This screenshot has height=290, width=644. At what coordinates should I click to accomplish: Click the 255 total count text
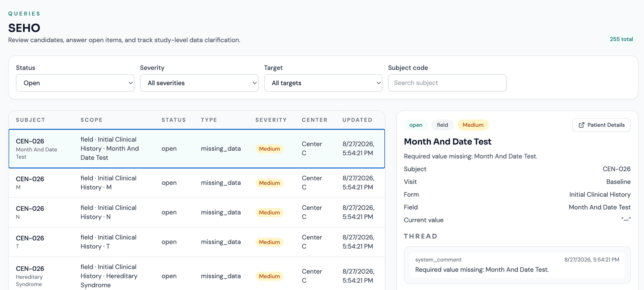[x=621, y=39]
